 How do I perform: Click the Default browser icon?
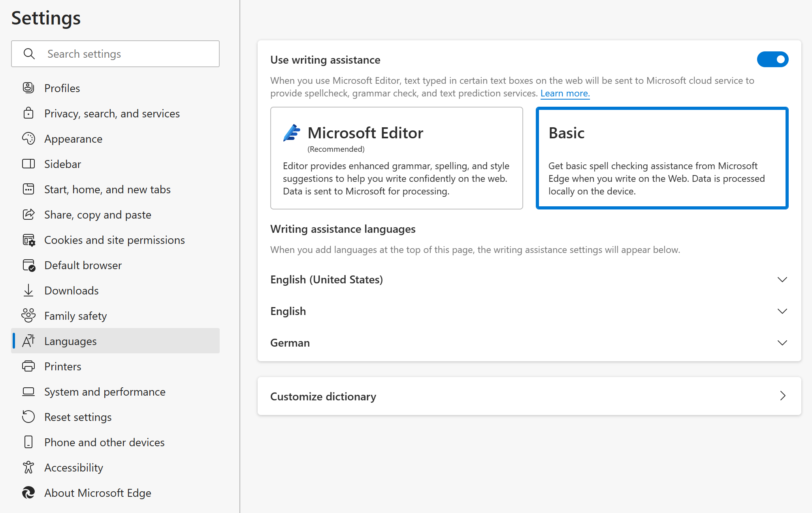coord(29,265)
